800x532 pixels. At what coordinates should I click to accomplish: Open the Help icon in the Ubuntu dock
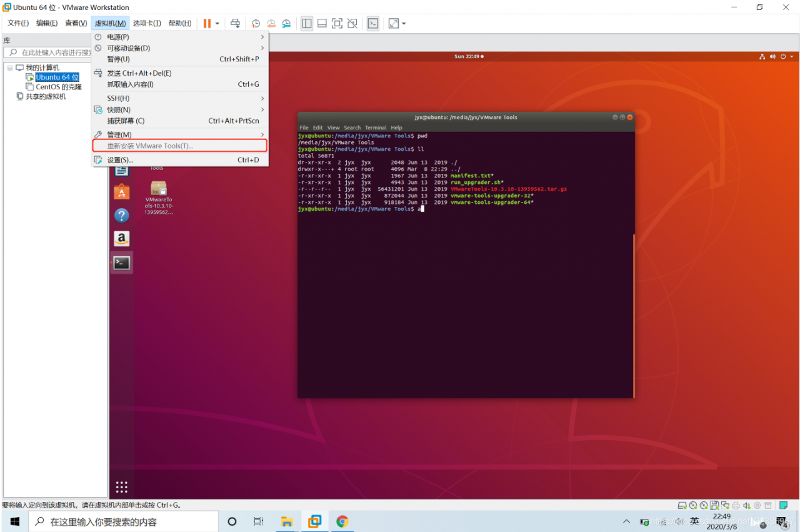pyautogui.click(x=122, y=216)
